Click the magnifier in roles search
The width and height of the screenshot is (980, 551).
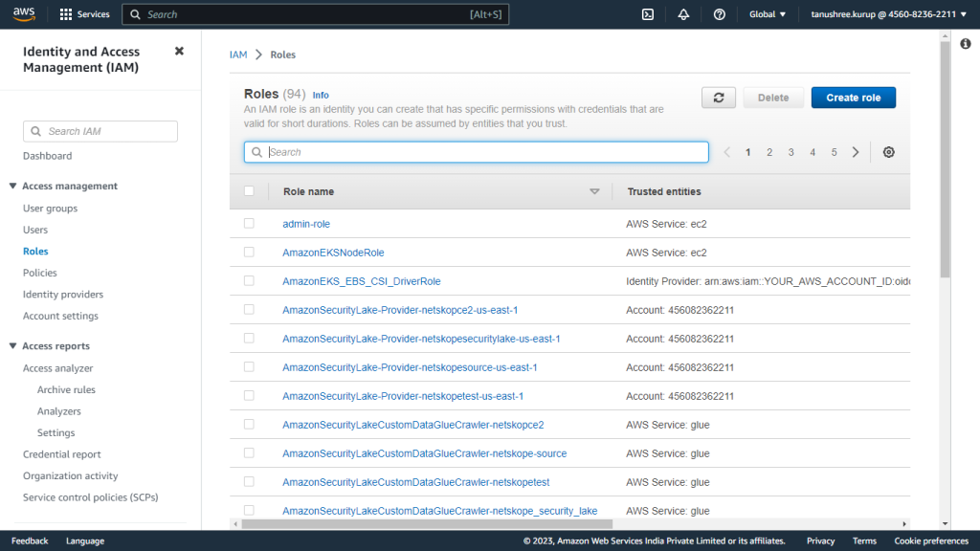(x=256, y=152)
